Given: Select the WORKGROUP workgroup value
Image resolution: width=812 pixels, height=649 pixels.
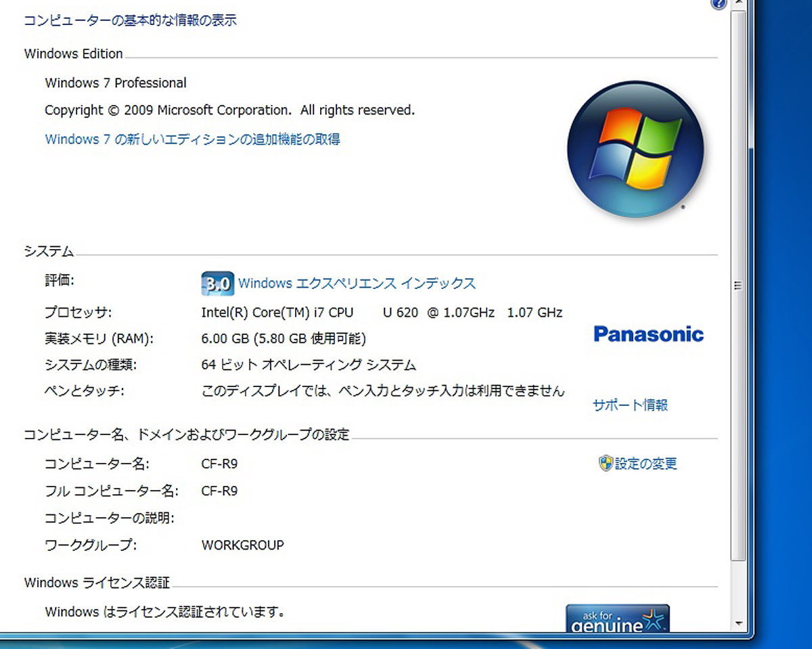Looking at the screenshot, I should 242,545.
